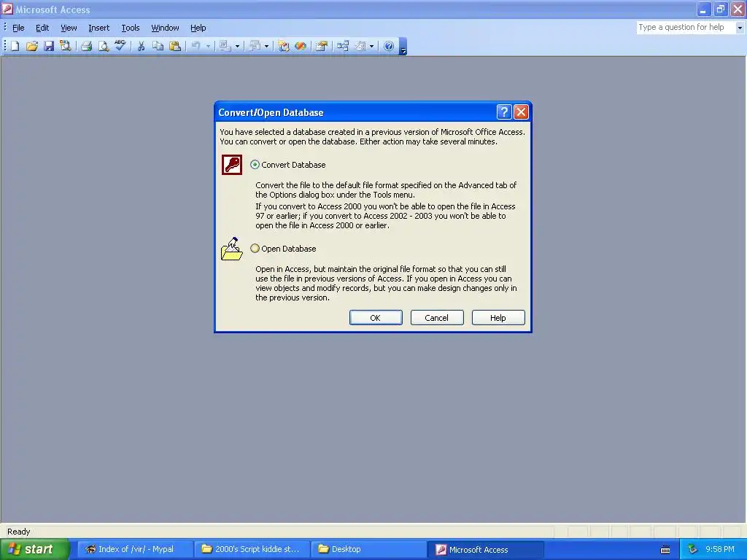Click the Help button in the dialog

point(498,318)
